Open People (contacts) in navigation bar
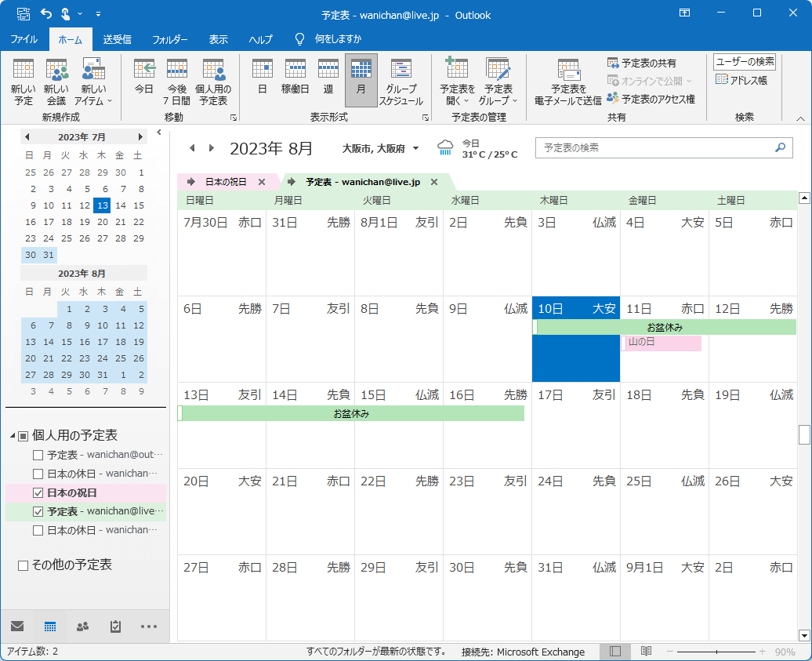This screenshot has width=812, height=661. 82,626
